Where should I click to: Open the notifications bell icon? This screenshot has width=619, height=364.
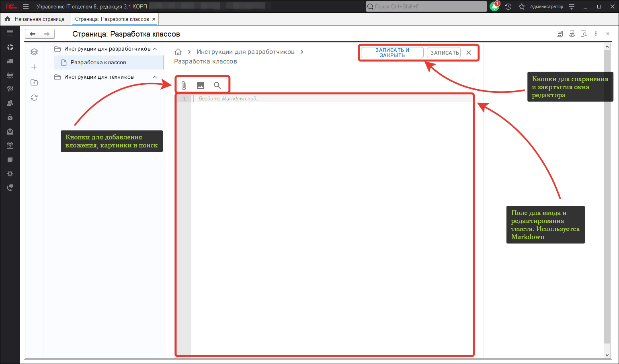pyautogui.click(x=494, y=7)
